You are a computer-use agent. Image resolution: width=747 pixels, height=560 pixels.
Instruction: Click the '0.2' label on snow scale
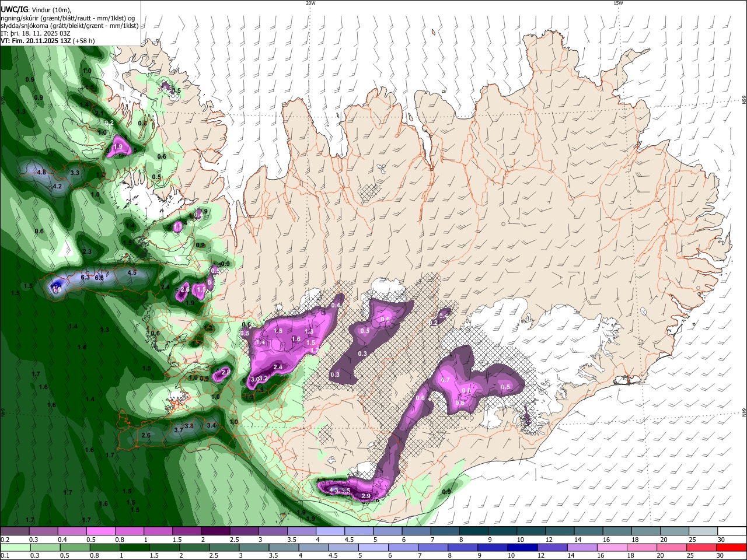[x=5, y=540]
